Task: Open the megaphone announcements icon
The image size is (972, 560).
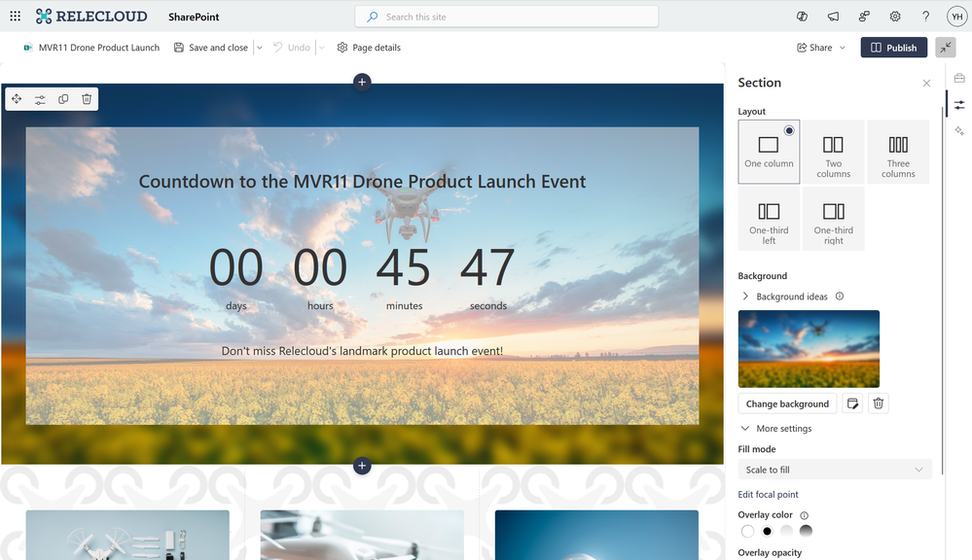Action: pos(833,17)
